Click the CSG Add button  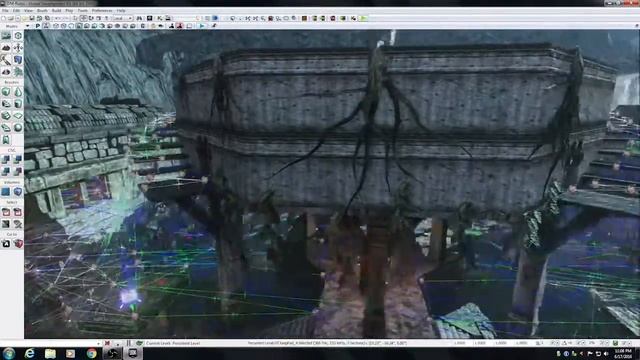click(x=6, y=159)
